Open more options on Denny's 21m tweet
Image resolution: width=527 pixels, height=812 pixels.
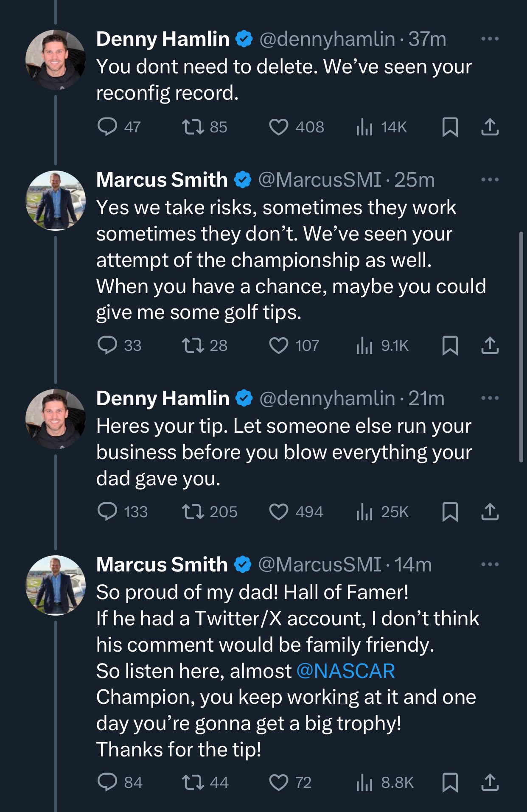490,398
